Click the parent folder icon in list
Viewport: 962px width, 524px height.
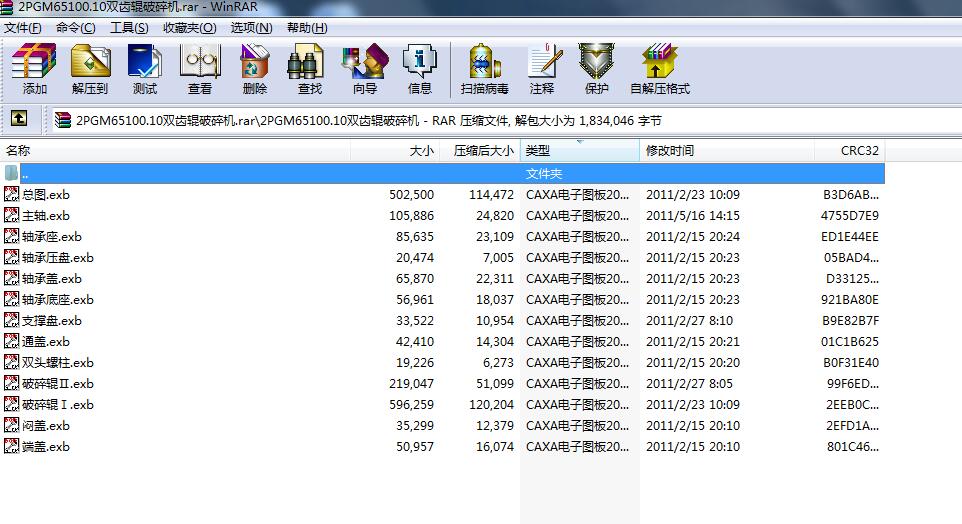11,174
